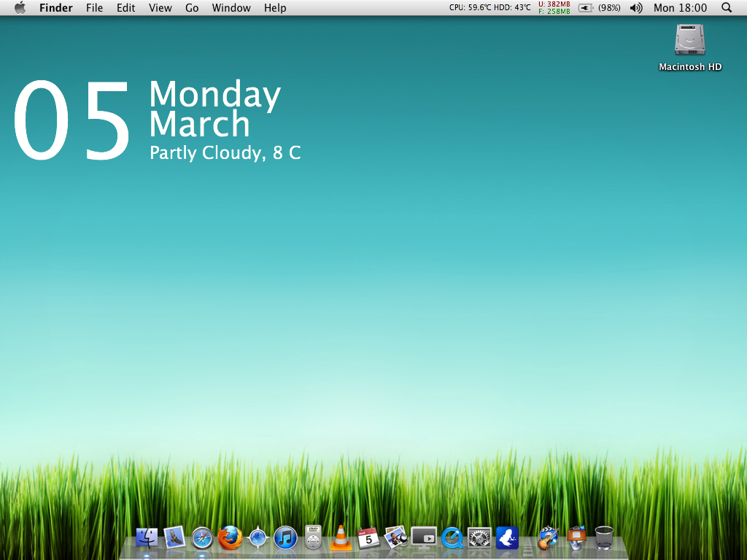Open the Help menu

coord(275,8)
